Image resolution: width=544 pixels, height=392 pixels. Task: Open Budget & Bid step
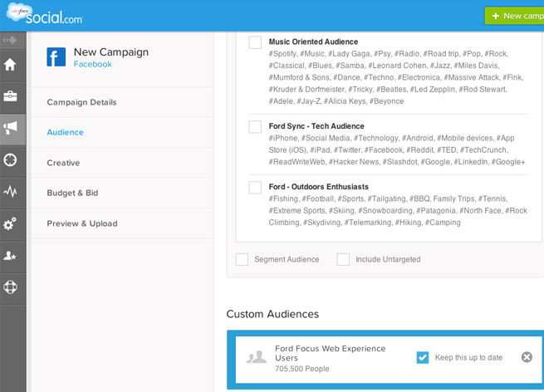(122, 194)
